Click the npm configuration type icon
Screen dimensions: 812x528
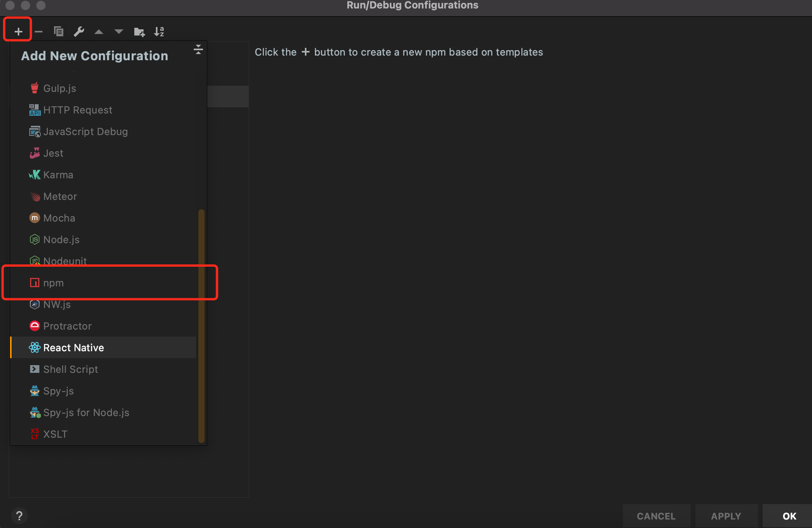coord(35,283)
